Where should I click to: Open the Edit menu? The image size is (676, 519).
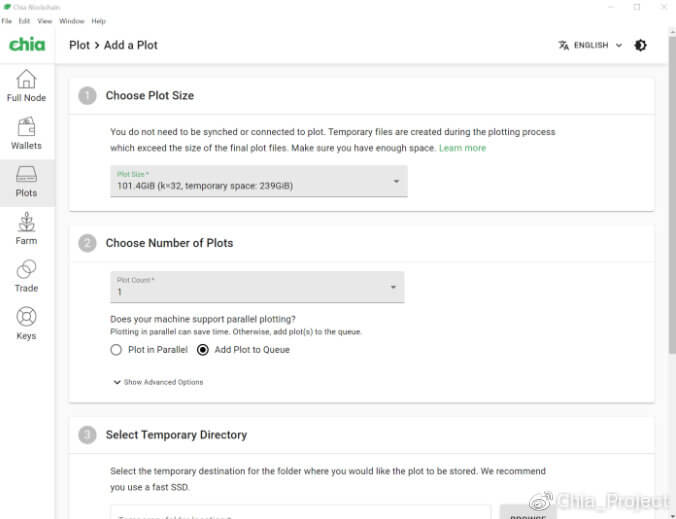click(24, 21)
